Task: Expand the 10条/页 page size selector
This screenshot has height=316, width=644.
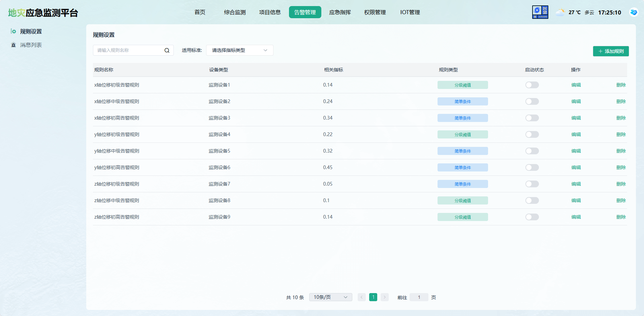Action: pos(330,297)
